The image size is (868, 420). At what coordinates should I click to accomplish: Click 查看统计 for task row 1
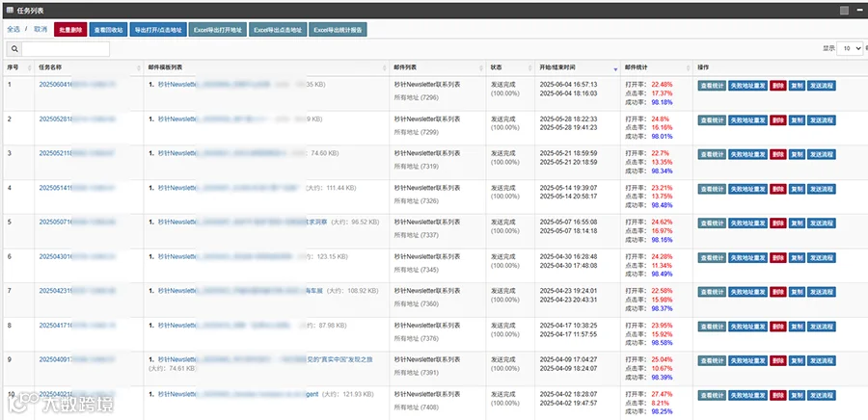coord(712,86)
